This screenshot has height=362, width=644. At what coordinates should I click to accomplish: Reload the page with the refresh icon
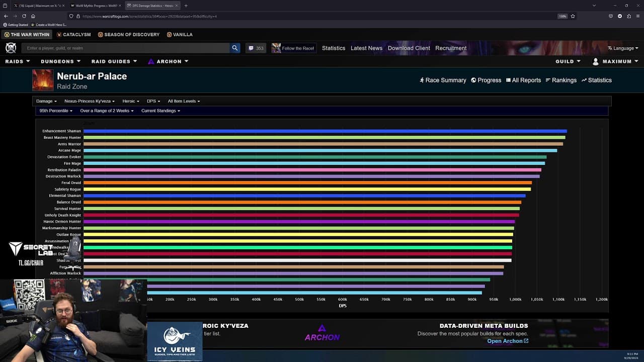24,16
